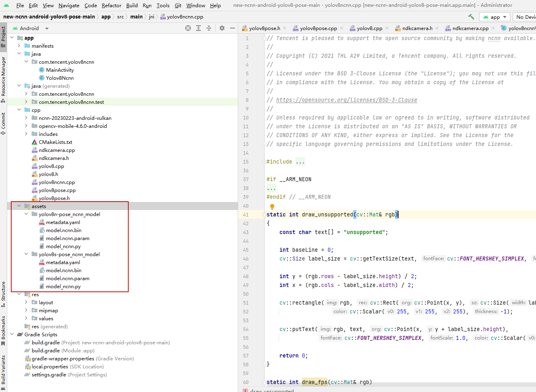Open the Refactor menu
Viewport: 536px width, 392px height.
(x=111, y=5)
